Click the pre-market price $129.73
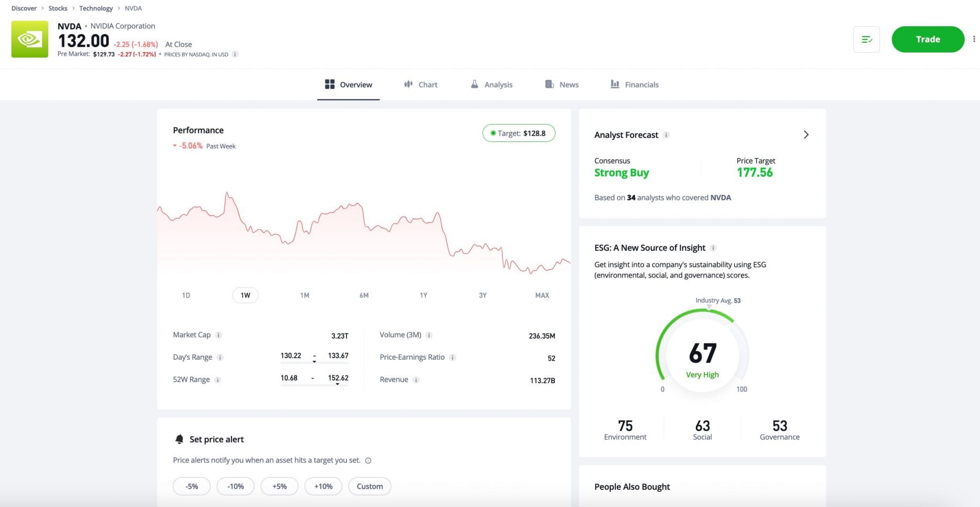Viewport: 980px width, 507px height. (x=104, y=55)
